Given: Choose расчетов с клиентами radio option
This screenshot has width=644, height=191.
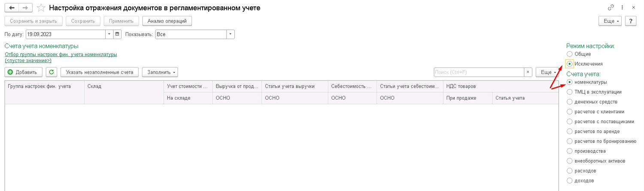Looking at the screenshot, I should click(570, 111).
